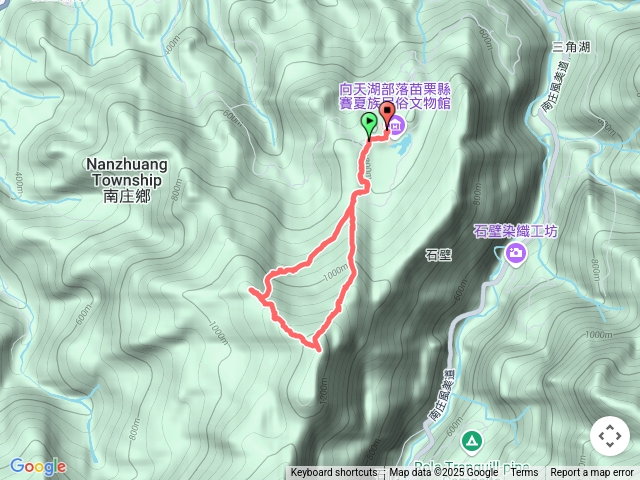Viewport: 640px width, 480px height.
Task: Click the 石壁 place label
Action: pyautogui.click(x=438, y=256)
